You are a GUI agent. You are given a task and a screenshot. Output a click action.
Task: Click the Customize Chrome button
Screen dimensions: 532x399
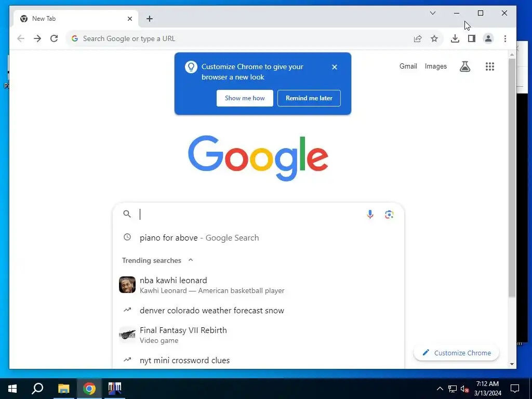456,353
